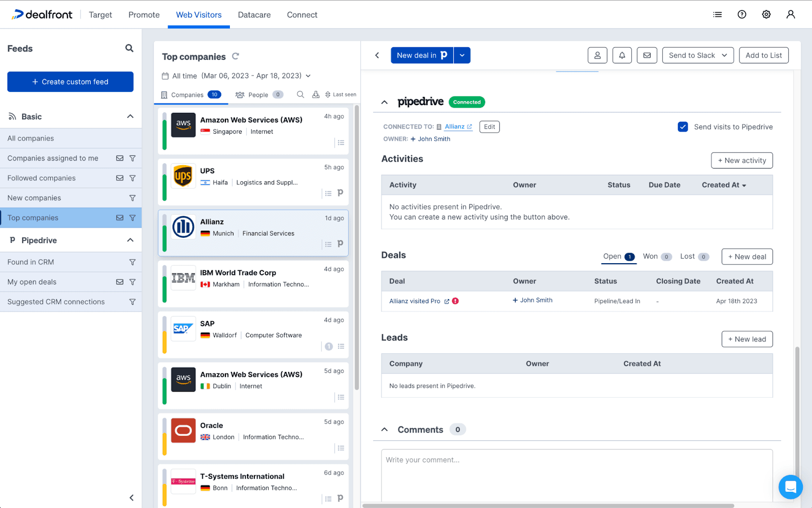Click the bell notification icon button
This screenshot has width=812, height=508.
(622, 55)
